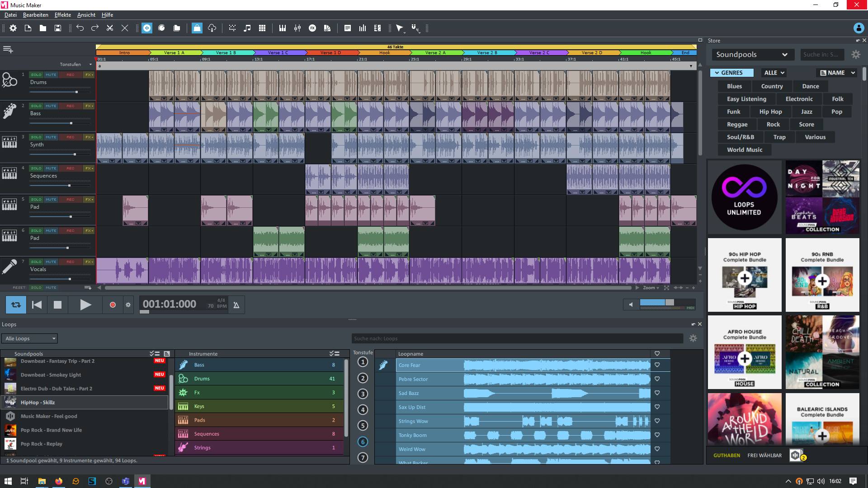Click the metronome icon near the BPM display
The image size is (868, 488).
pyautogui.click(x=236, y=305)
